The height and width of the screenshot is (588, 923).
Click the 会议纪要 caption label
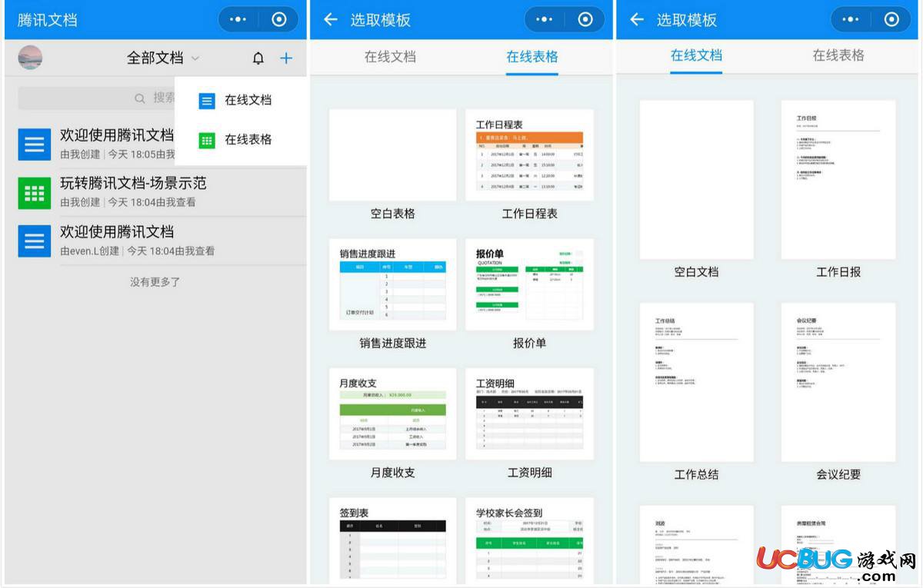coord(838,474)
